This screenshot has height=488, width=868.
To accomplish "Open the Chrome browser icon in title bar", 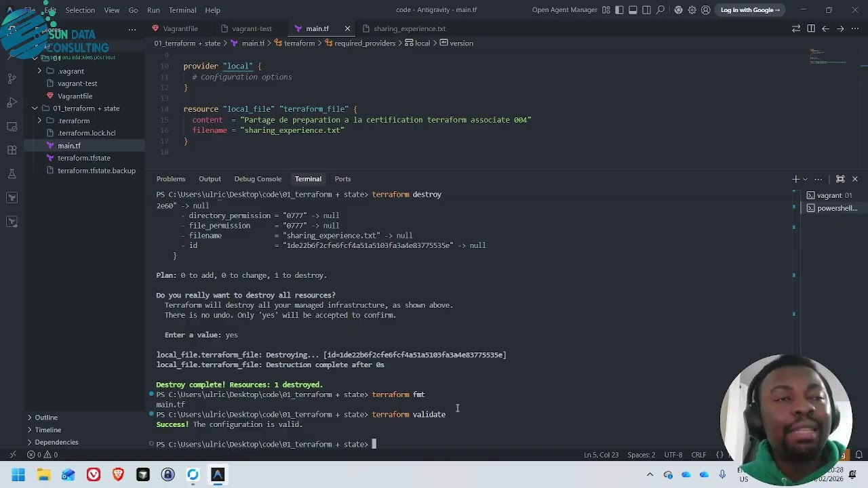I will 678,10.
